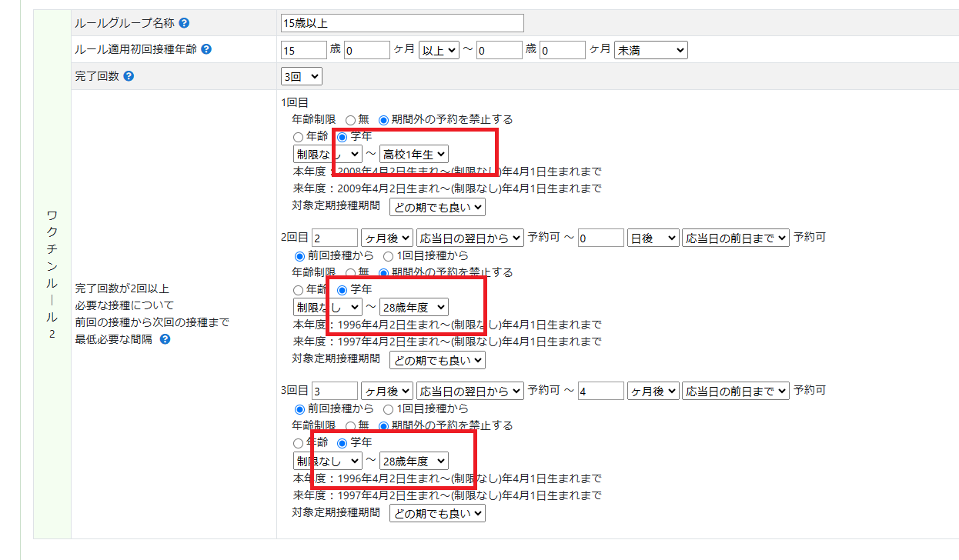
Task: Open 2回目 応当日の翌日から dropdown
Action: [x=469, y=238]
